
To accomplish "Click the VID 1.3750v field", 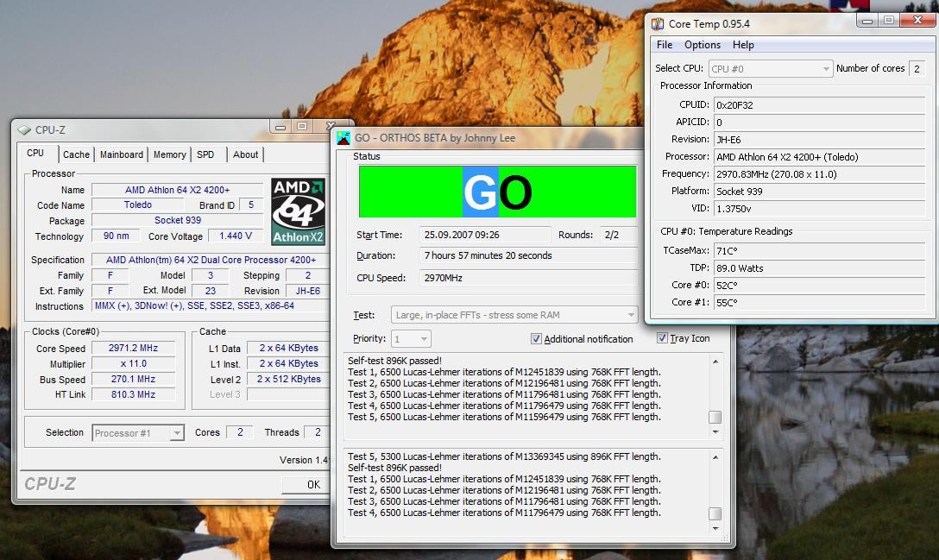I will [820, 209].
